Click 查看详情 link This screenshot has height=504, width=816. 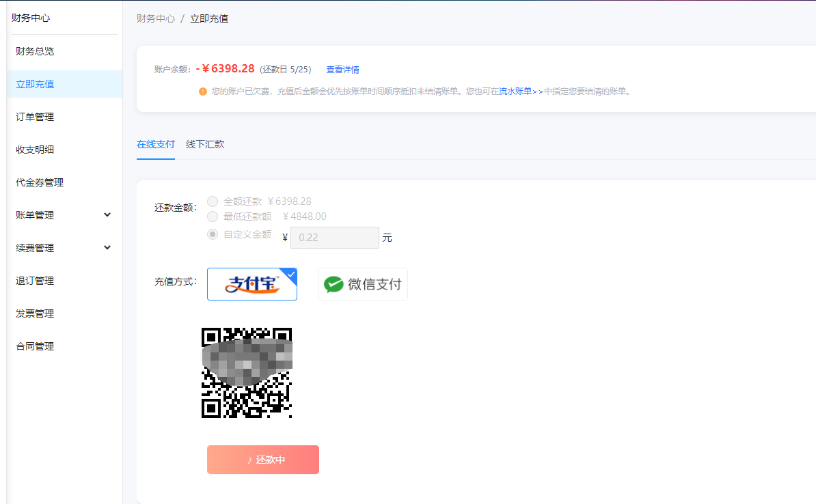pyautogui.click(x=342, y=69)
